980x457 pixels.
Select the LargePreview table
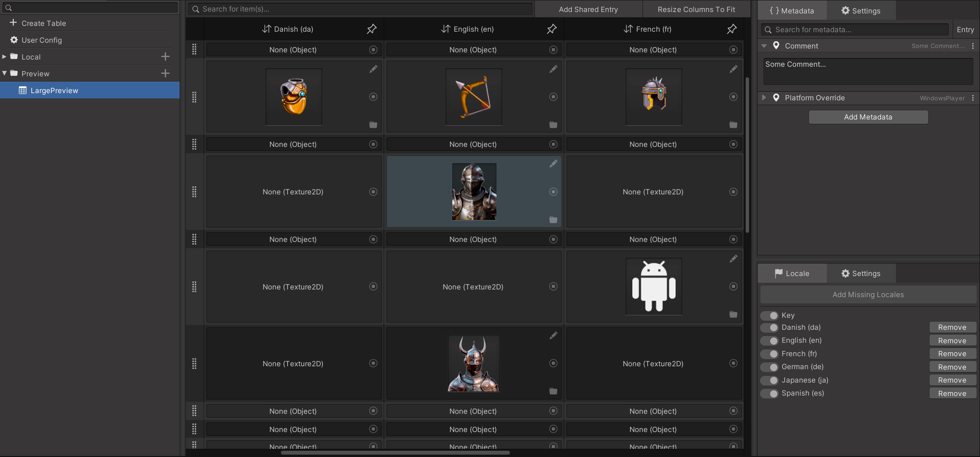pos(54,90)
